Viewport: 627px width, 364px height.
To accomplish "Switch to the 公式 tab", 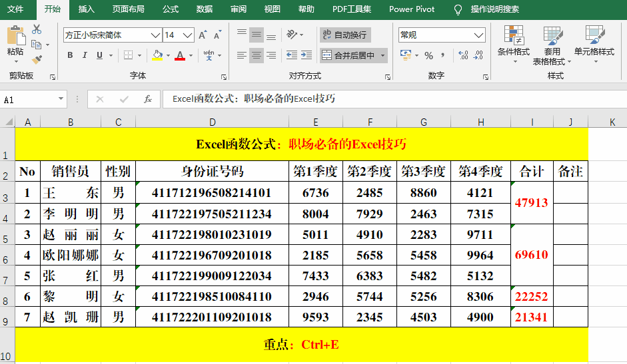I will 171,9.
